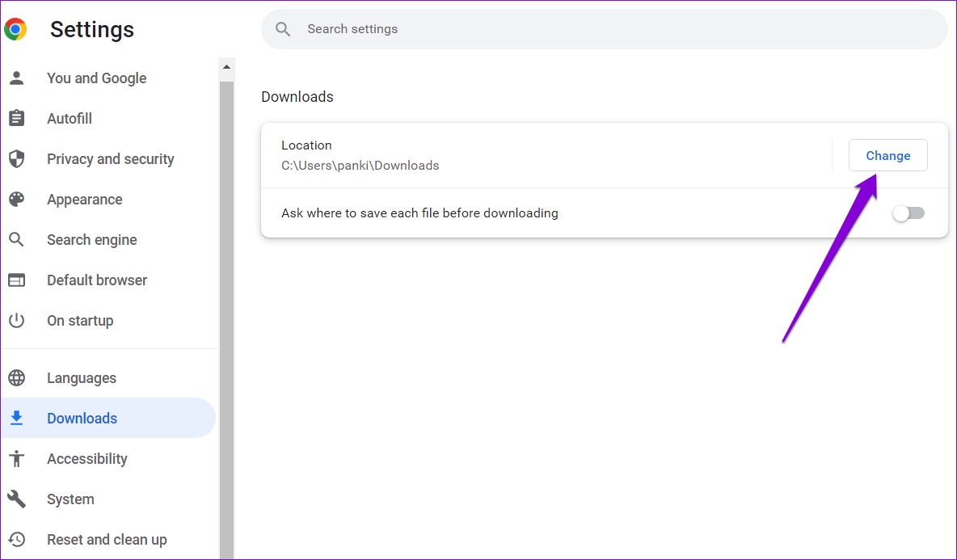Click the sidebar scrollbar up arrow
The width and height of the screenshot is (957, 560).
(x=226, y=67)
